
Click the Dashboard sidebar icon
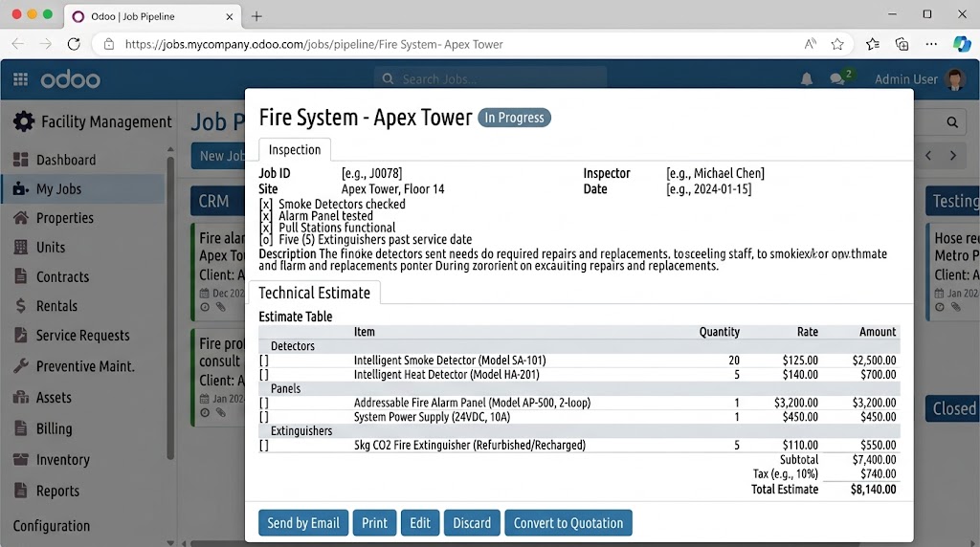tap(21, 160)
